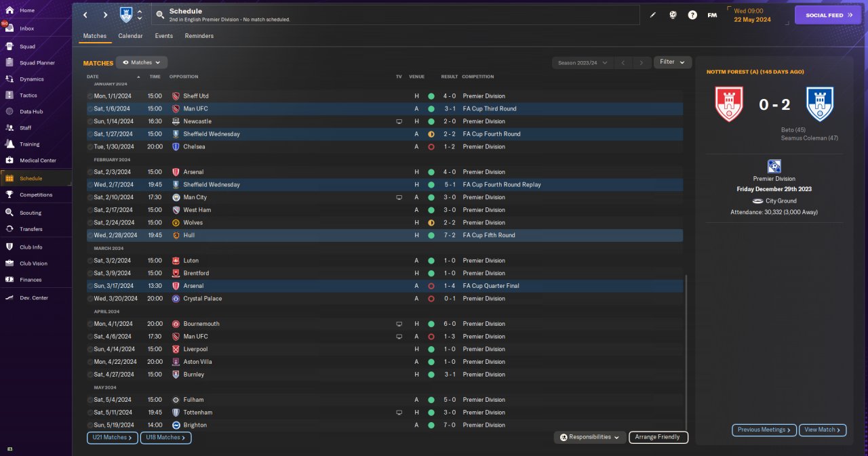Click the club badge in header

pyautogui.click(x=125, y=14)
